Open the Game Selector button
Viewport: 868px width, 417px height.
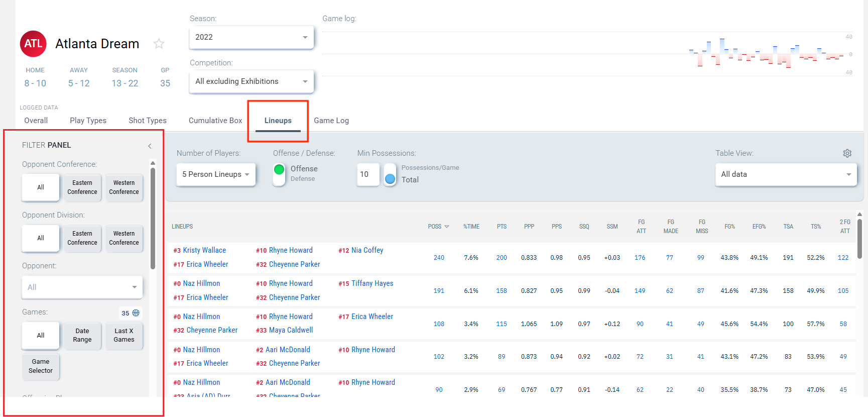coord(41,366)
